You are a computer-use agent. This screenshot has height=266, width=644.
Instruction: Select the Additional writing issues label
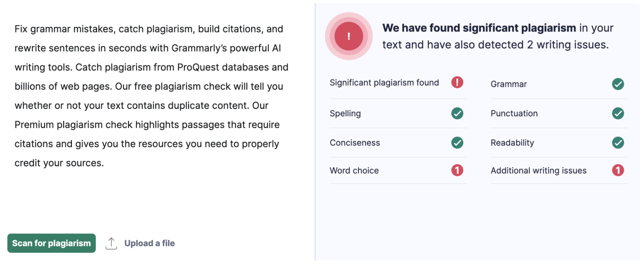pyautogui.click(x=538, y=170)
